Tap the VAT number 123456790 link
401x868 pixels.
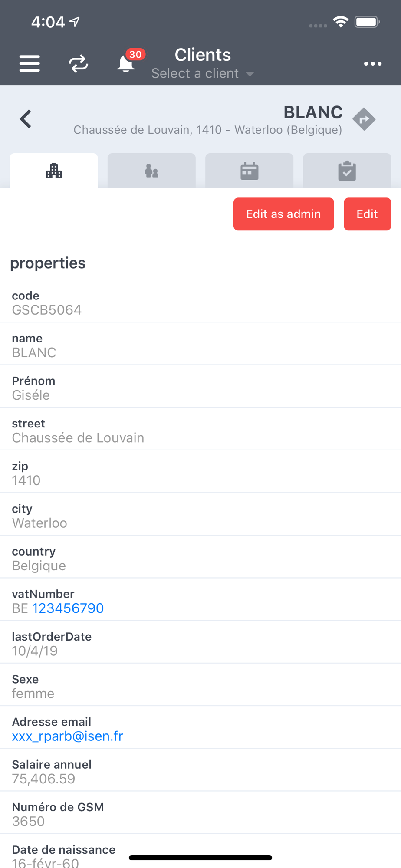(x=68, y=608)
